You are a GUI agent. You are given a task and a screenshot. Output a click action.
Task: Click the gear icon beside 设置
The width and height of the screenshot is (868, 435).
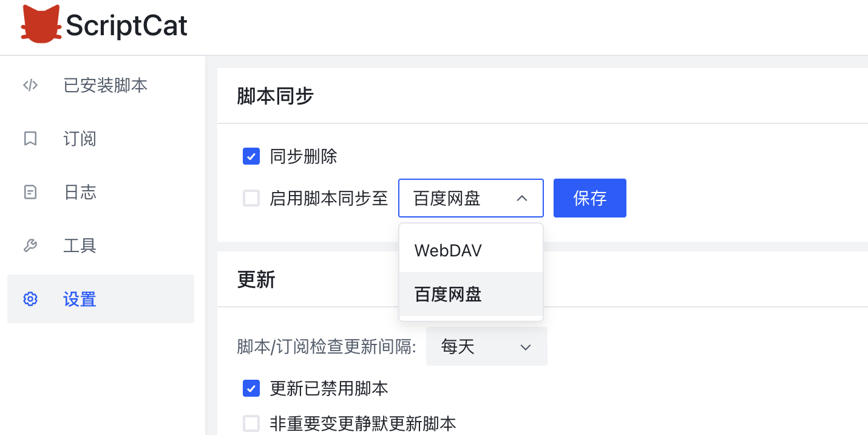pyautogui.click(x=30, y=299)
